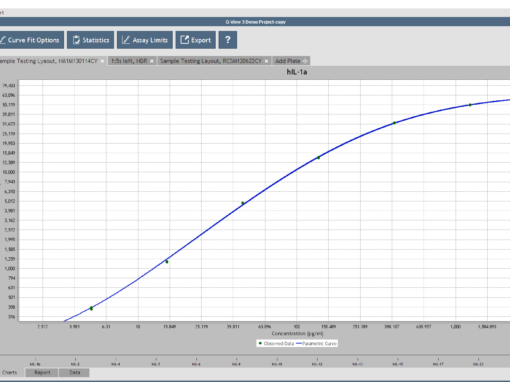Click the Export icon button
The width and height of the screenshot is (510, 382).
(196, 40)
